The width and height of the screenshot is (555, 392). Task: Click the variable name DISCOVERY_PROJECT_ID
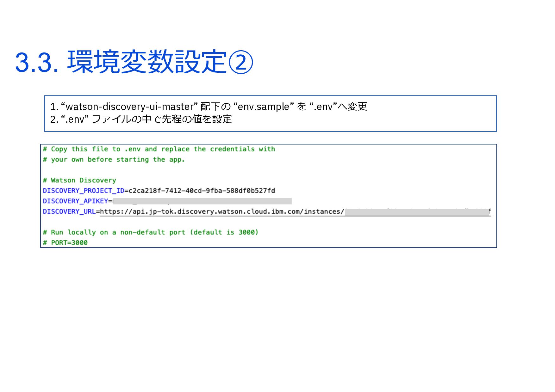coord(84,191)
